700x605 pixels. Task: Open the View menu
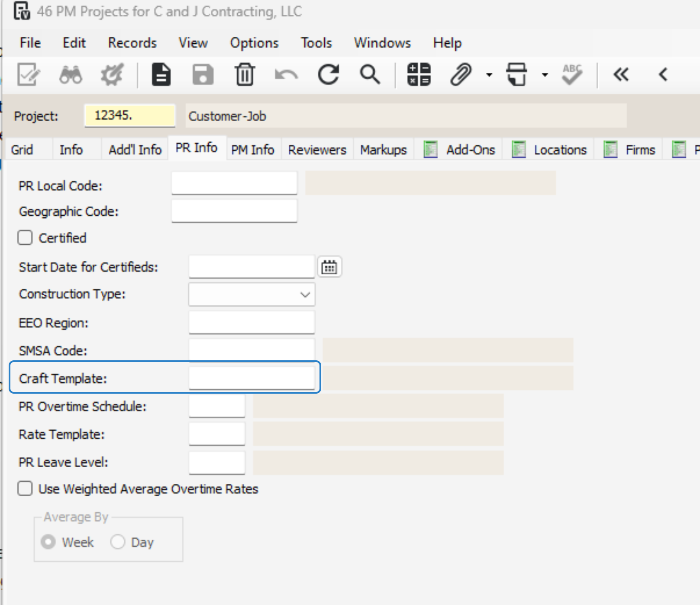pyautogui.click(x=193, y=43)
